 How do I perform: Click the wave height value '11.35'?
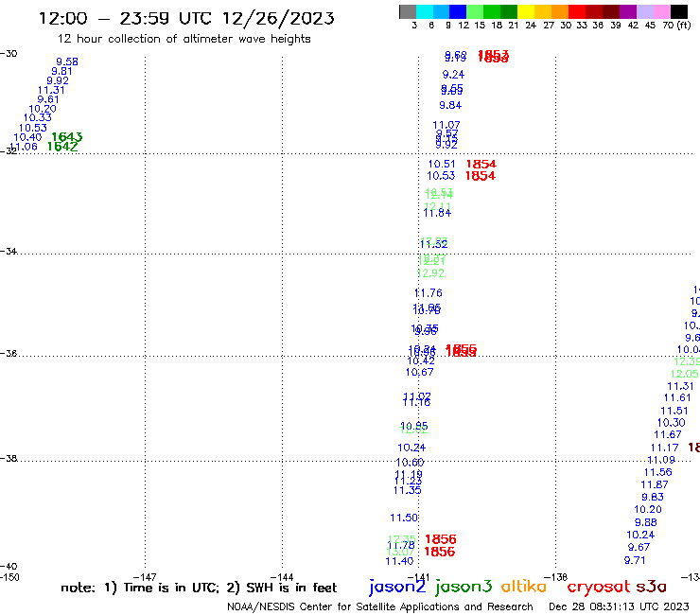click(x=408, y=490)
